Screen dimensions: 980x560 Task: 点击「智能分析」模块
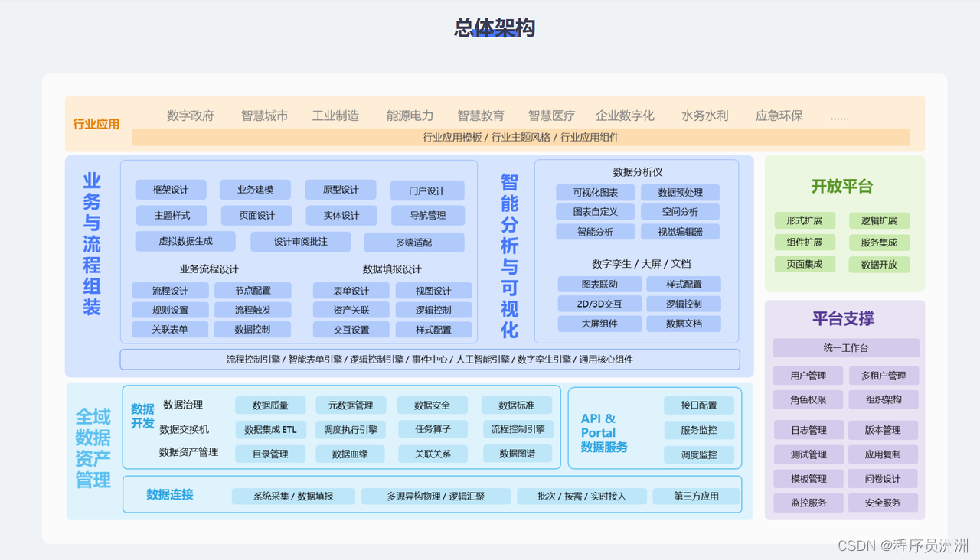596,231
